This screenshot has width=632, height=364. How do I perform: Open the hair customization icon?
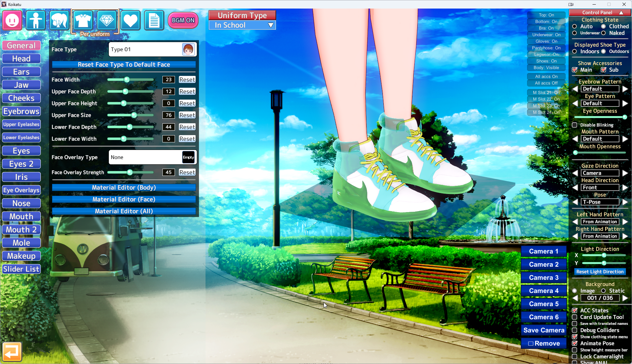pos(59,20)
